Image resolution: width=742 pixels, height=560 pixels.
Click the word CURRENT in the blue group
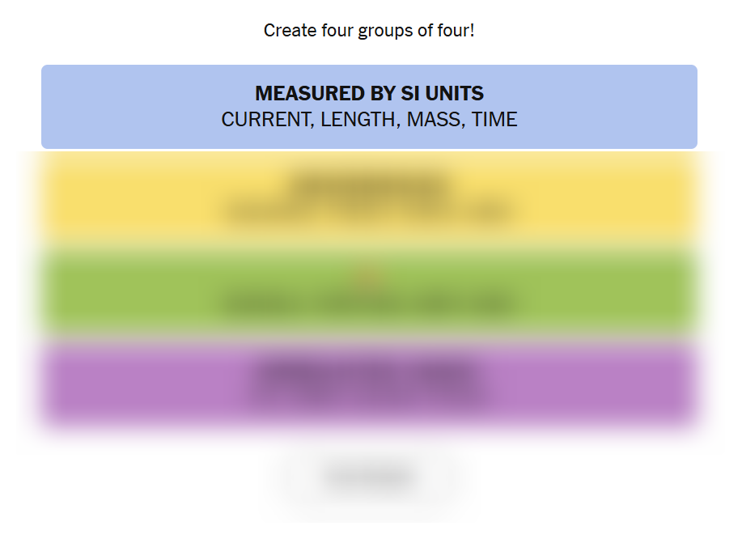pos(265,120)
